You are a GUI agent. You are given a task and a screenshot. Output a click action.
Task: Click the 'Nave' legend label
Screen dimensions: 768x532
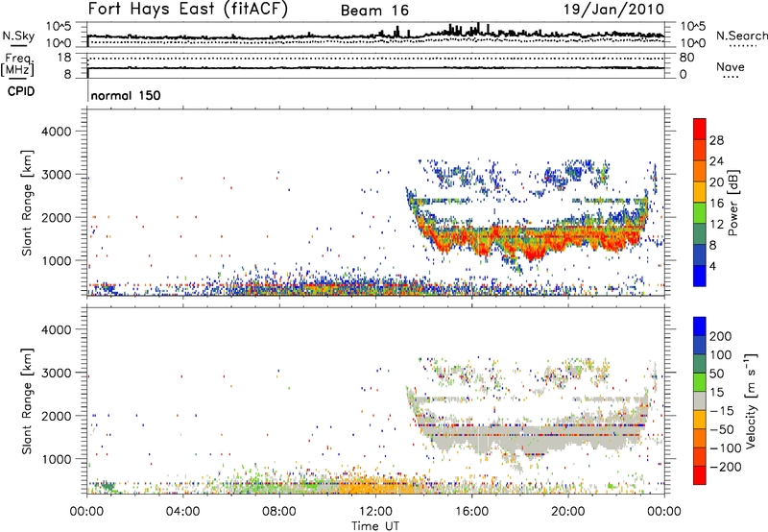[731, 66]
